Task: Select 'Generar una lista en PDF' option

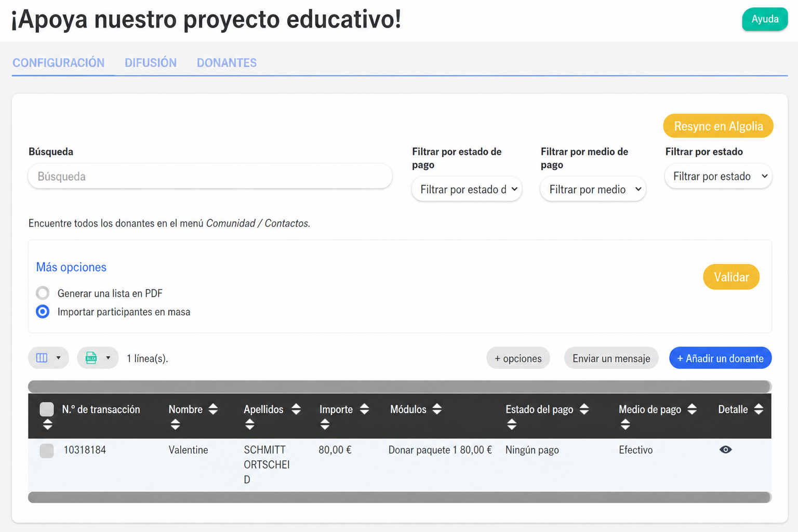Action: click(x=43, y=293)
